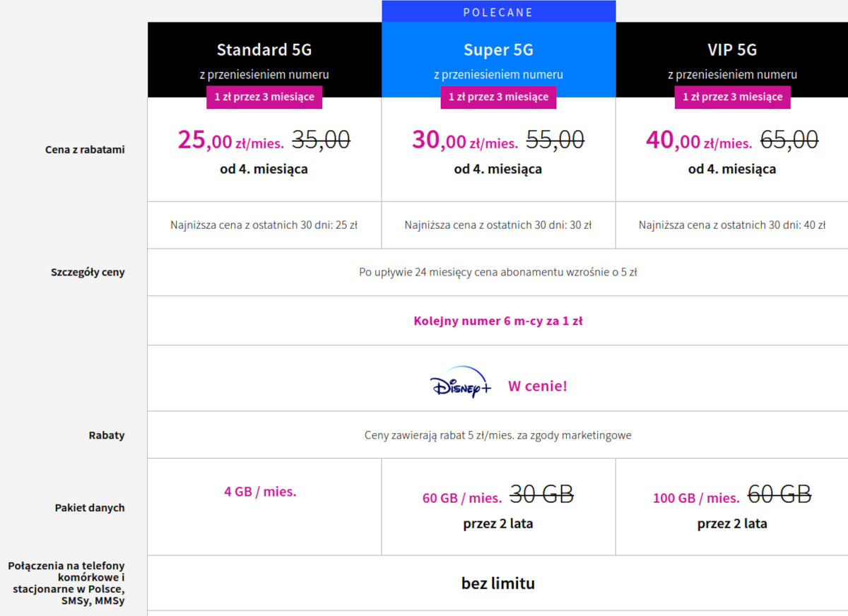This screenshot has width=848, height=616.
Task: Click the 'bez limitu' calls text
Action: [498, 584]
